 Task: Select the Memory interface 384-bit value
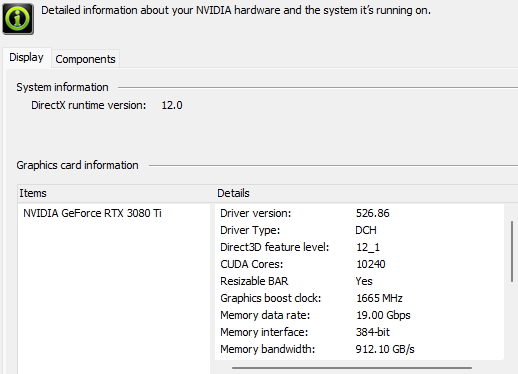(373, 332)
